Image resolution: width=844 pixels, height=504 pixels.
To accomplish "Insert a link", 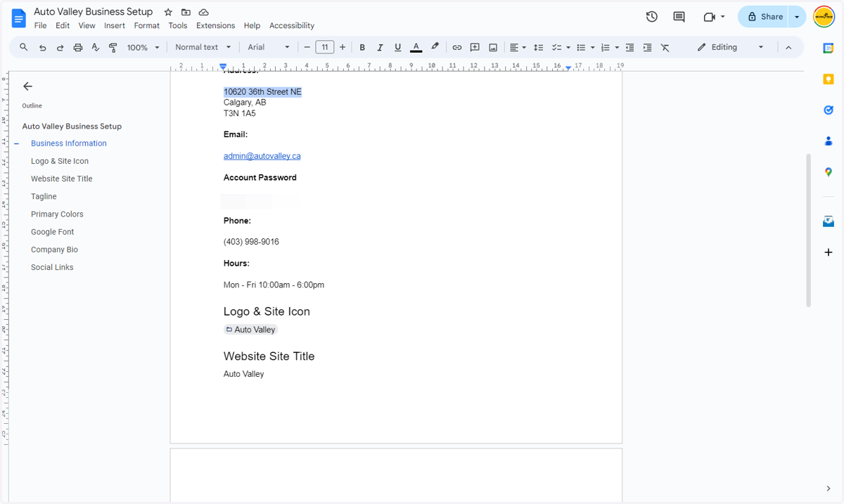I will pyautogui.click(x=456, y=47).
